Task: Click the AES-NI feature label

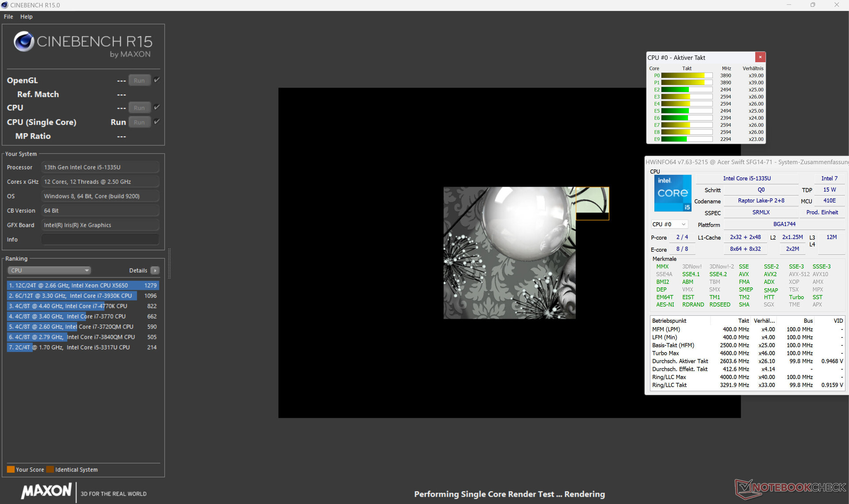Action: point(665,305)
